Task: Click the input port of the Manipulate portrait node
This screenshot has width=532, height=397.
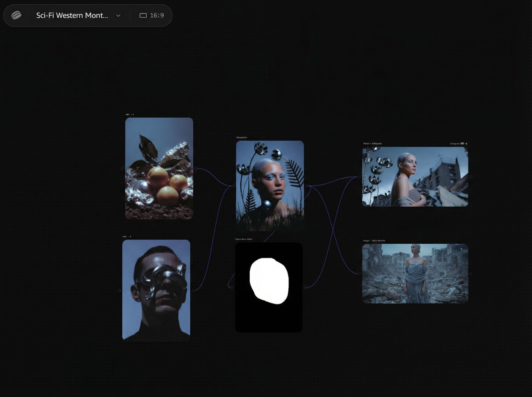Action: (x=234, y=185)
